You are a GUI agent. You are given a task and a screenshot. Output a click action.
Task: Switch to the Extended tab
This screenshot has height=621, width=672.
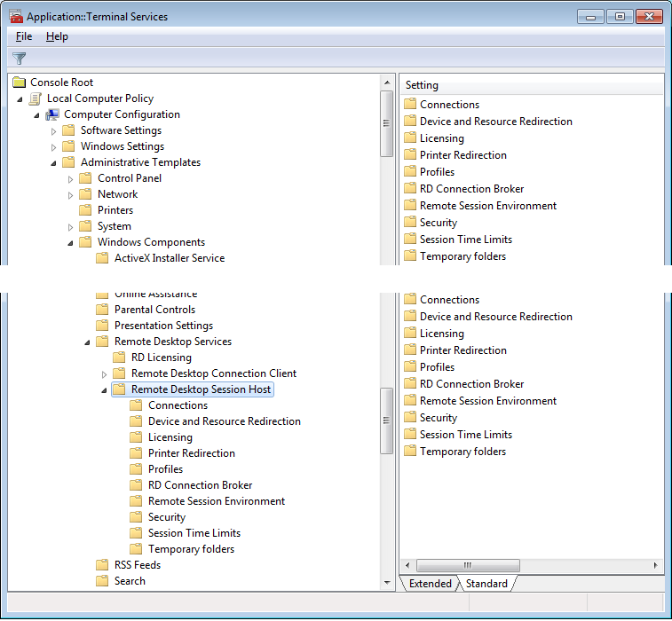(x=430, y=584)
